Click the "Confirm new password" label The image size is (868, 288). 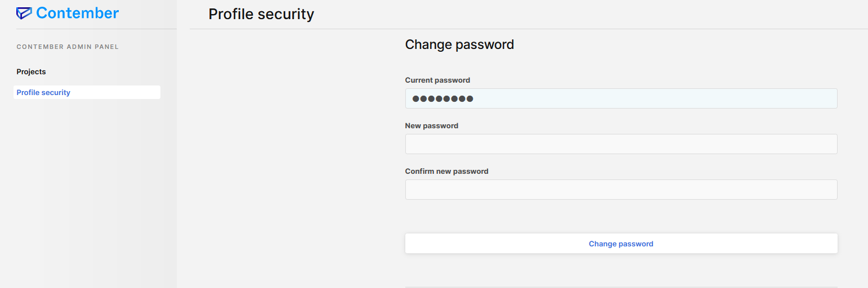coord(447,171)
